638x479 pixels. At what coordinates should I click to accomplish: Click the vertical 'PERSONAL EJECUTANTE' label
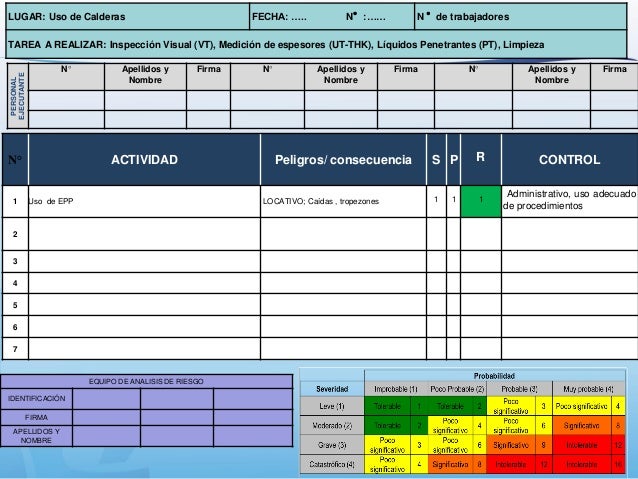17,96
